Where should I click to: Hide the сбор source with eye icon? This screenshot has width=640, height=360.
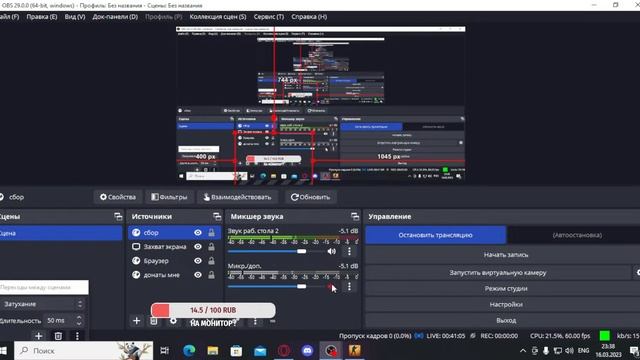click(198, 233)
